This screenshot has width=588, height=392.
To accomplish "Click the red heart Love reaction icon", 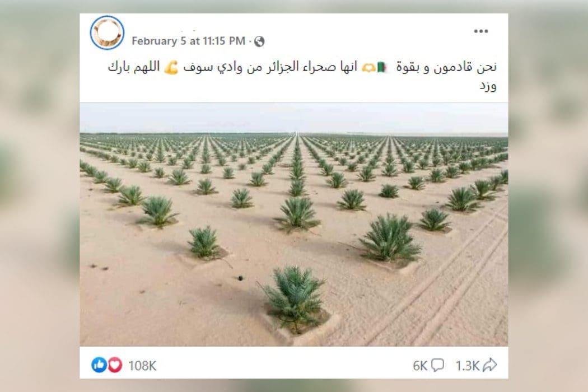I will [x=115, y=365].
